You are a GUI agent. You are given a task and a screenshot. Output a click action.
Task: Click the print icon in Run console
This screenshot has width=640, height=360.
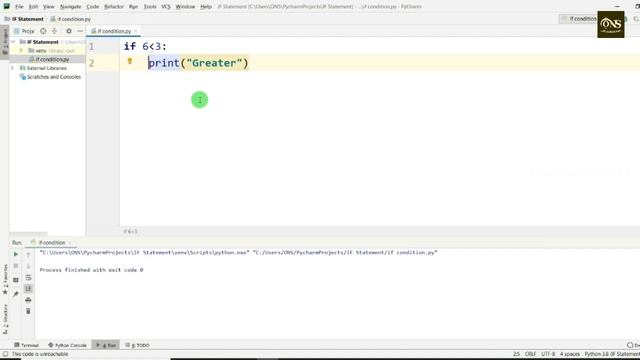pos(28,300)
